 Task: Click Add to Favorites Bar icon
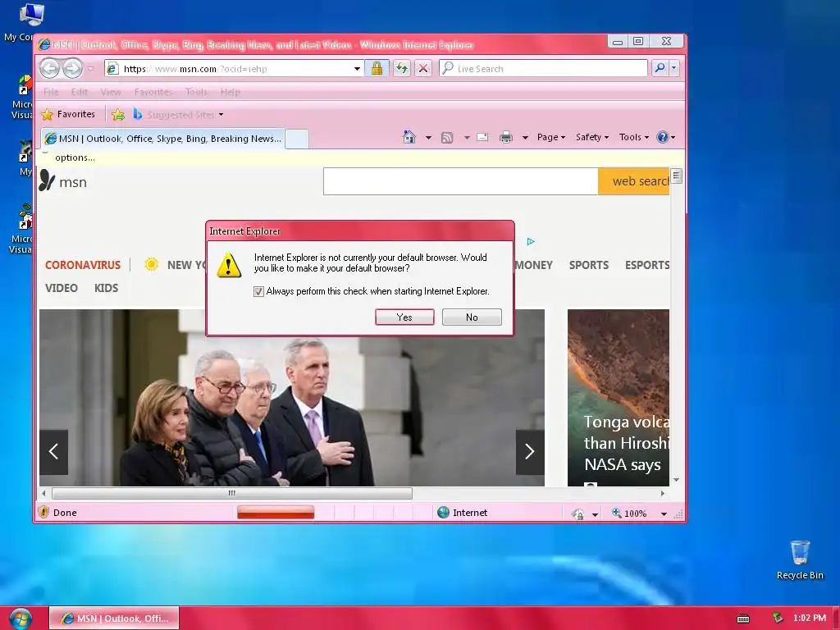[118, 115]
